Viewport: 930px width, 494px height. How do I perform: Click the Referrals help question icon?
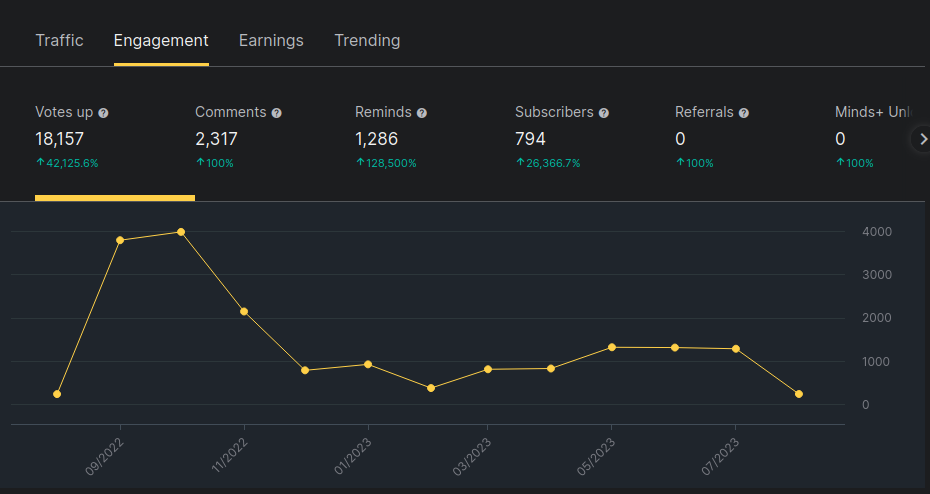click(744, 113)
